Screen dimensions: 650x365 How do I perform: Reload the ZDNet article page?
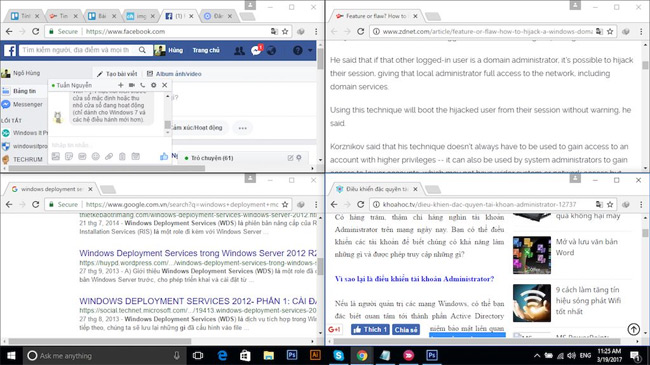point(361,32)
